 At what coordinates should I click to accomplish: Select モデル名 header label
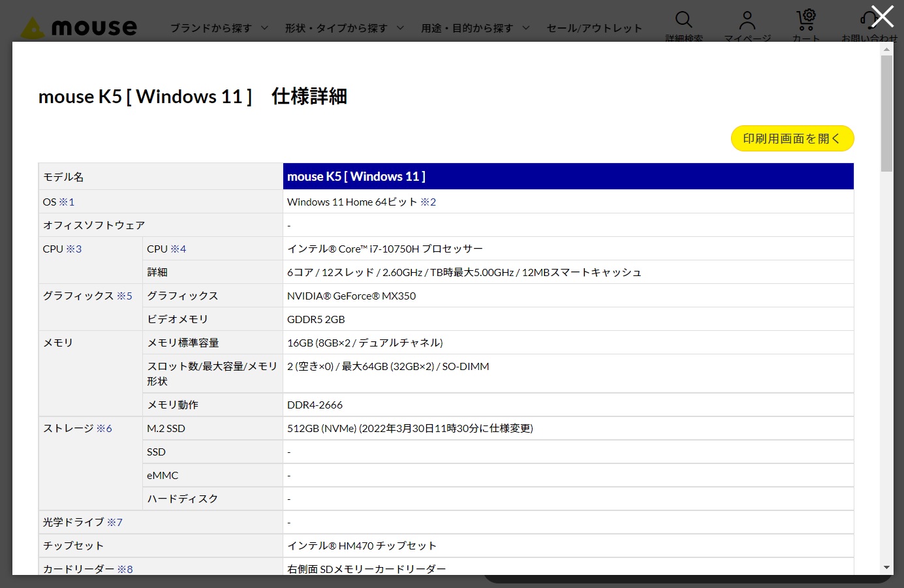tap(63, 177)
